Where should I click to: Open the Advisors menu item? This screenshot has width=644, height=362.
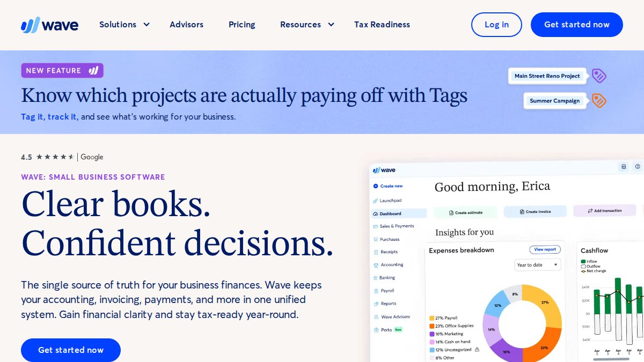186,25
